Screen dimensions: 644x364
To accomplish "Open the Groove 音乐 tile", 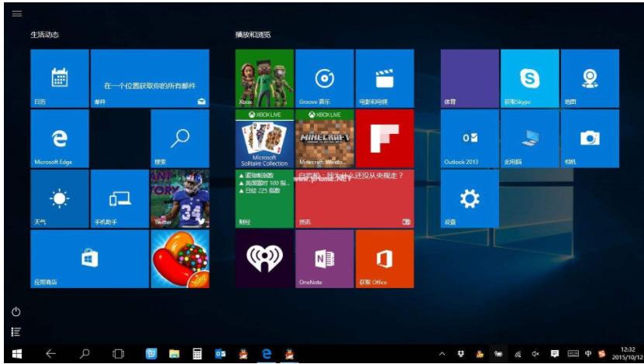I will (325, 78).
